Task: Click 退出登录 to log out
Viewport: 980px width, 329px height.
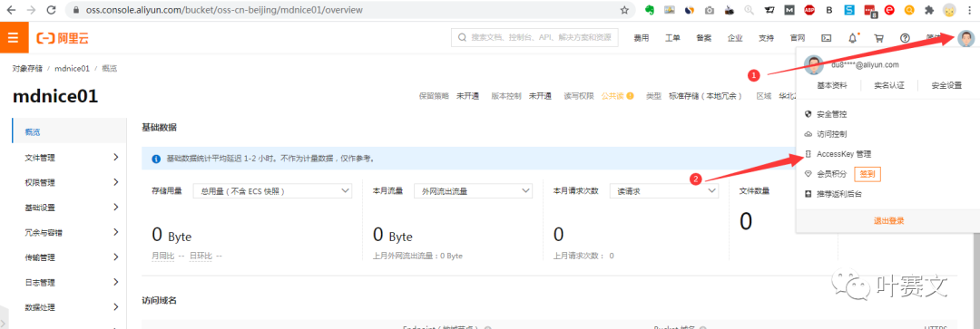Action: click(888, 221)
